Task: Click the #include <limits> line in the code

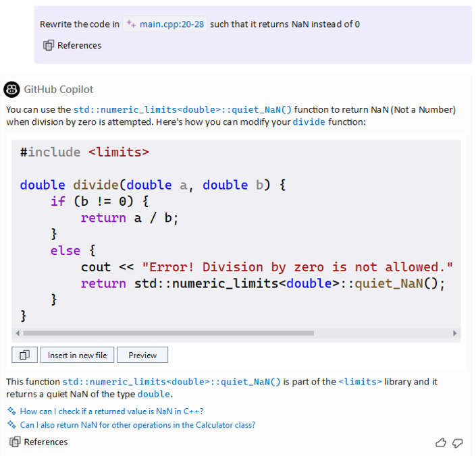Action: coord(84,152)
